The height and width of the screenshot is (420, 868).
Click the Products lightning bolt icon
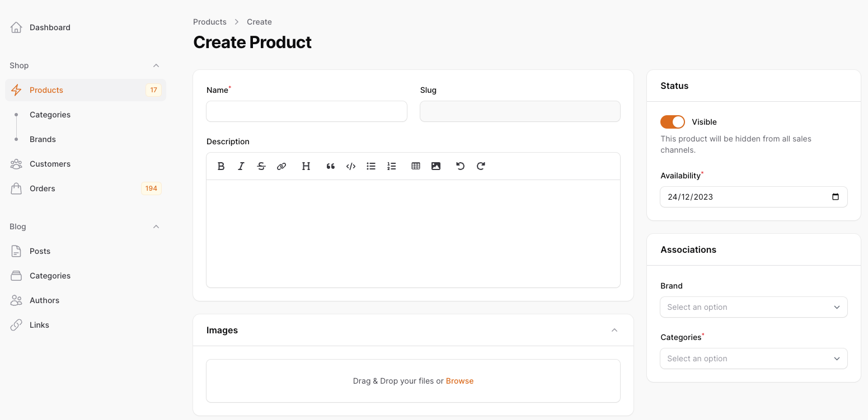point(16,90)
